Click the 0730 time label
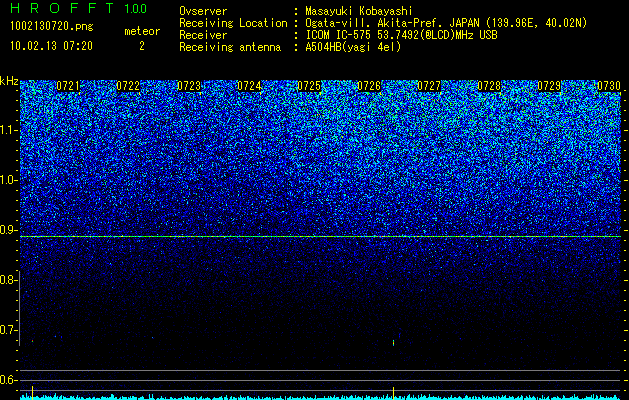 [609, 86]
